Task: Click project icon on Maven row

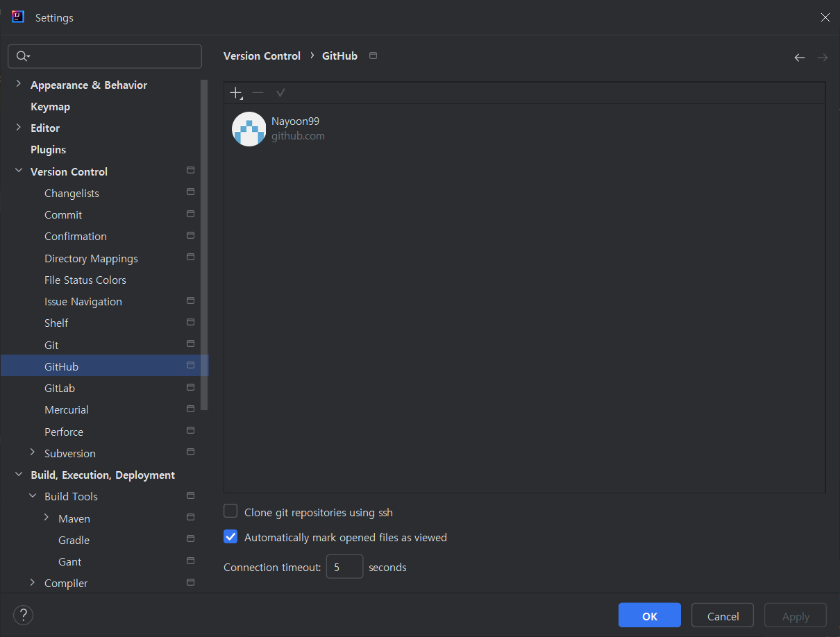Action: click(x=190, y=518)
